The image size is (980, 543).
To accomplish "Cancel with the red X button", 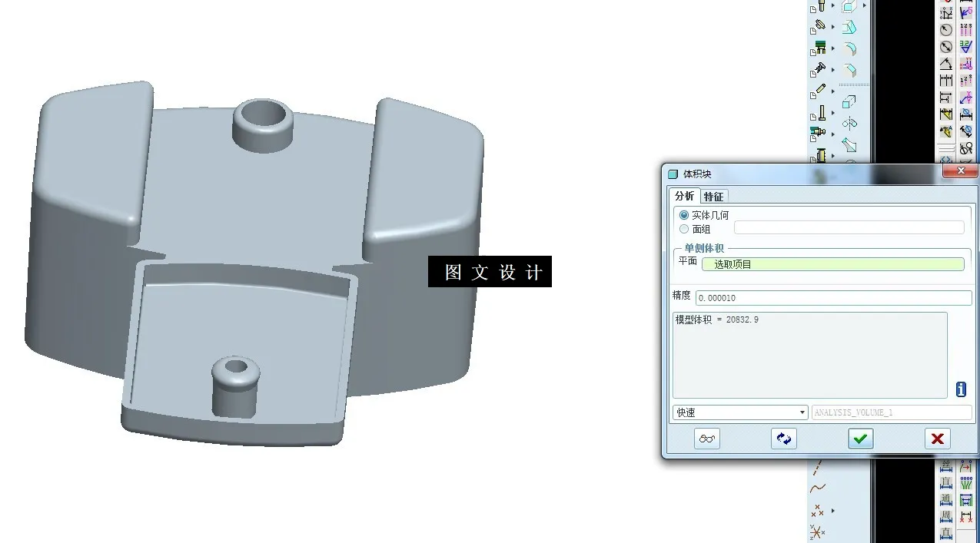I will coord(938,439).
